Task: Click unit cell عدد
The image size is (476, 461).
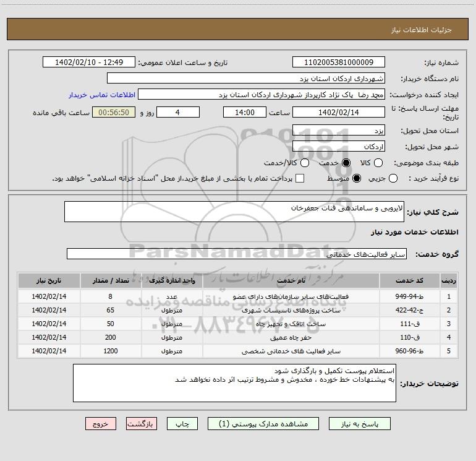Action: click(172, 296)
